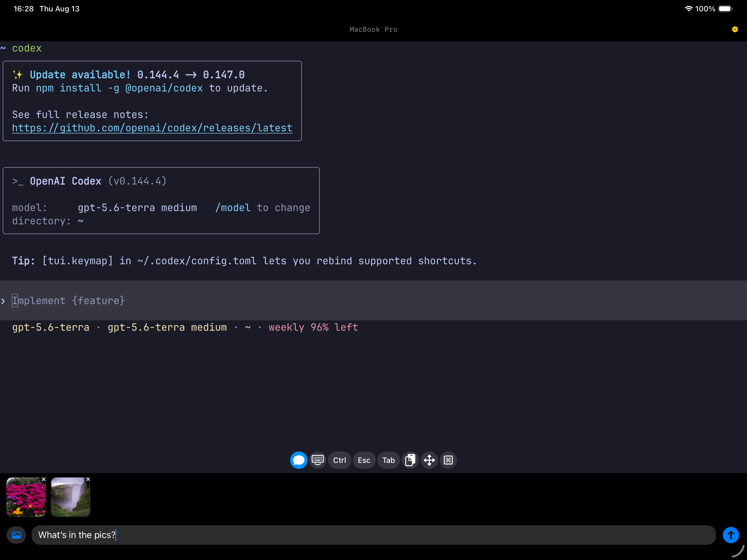Select the arrow-keys move icon

[x=429, y=460]
